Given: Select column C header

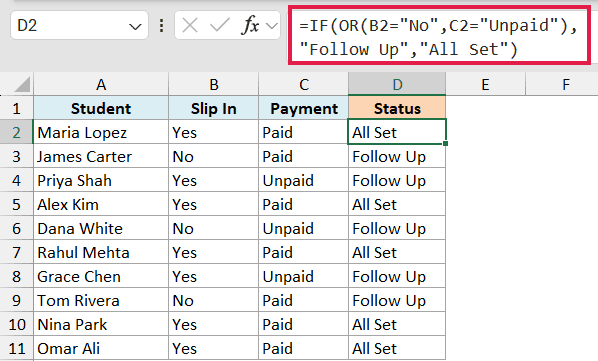Looking at the screenshot, I should click(x=304, y=84).
